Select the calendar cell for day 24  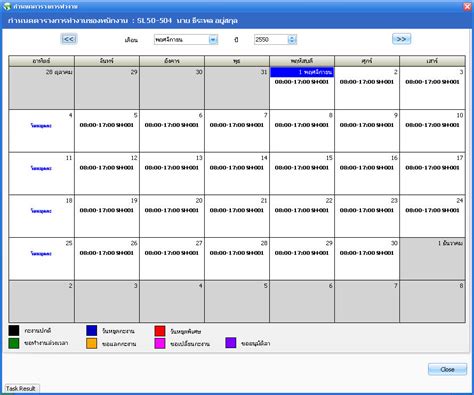pyautogui.click(x=432, y=216)
